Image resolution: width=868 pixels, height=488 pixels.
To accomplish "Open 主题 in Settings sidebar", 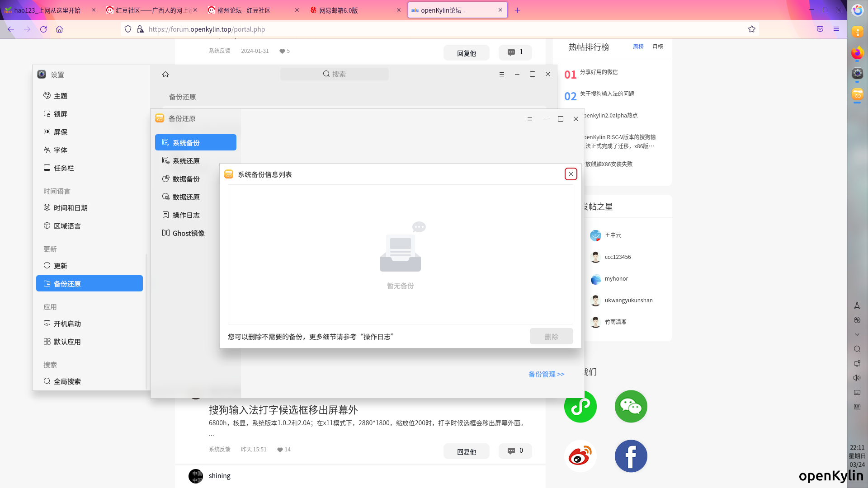I will coord(61,96).
